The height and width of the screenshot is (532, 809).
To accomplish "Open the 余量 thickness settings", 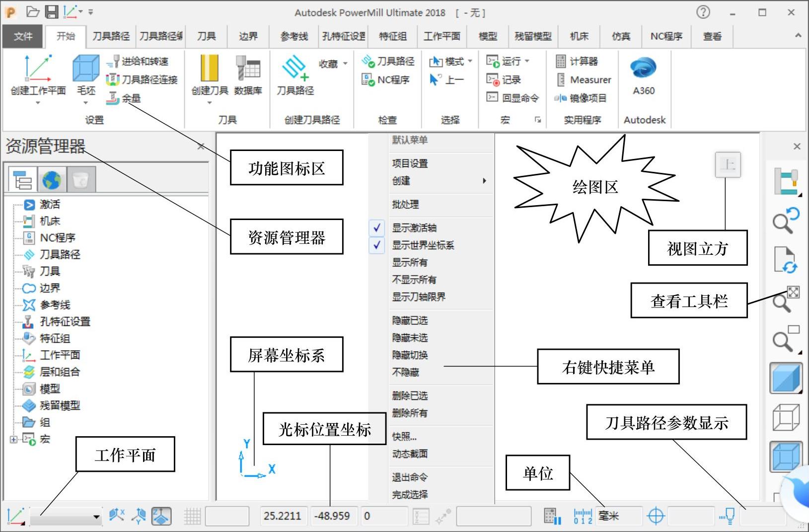I will (x=123, y=98).
